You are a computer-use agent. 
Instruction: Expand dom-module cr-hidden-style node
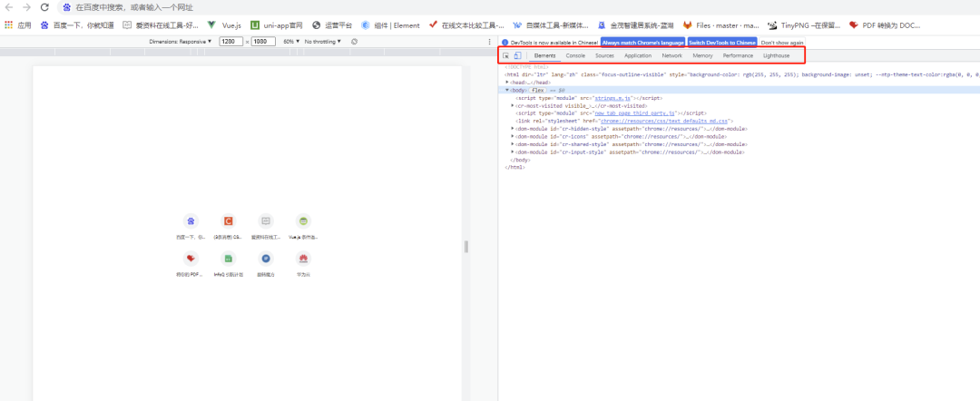coord(513,129)
